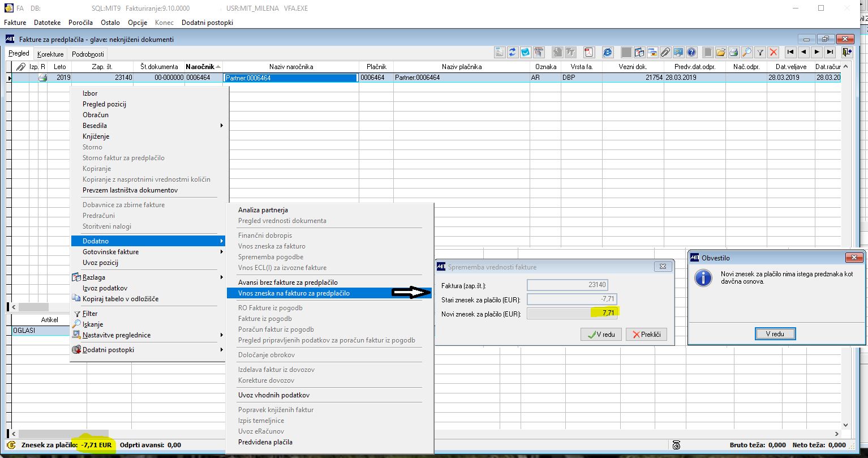
Task: Click the magnifying glass search toolbar icon
Action: [x=747, y=52]
